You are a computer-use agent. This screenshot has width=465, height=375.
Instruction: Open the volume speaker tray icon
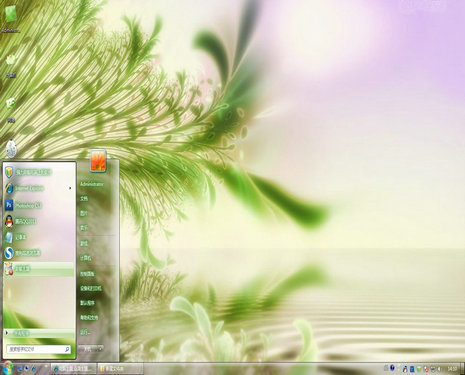[439, 369]
